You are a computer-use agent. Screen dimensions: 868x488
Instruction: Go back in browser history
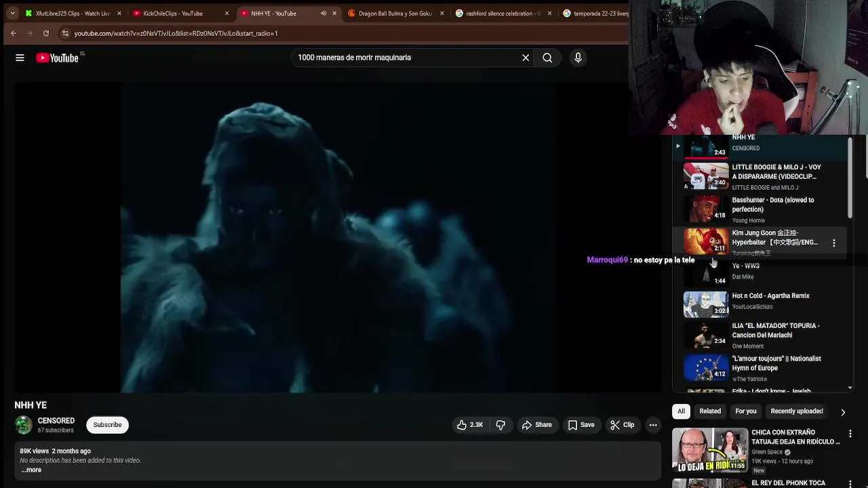tap(14, 33)
